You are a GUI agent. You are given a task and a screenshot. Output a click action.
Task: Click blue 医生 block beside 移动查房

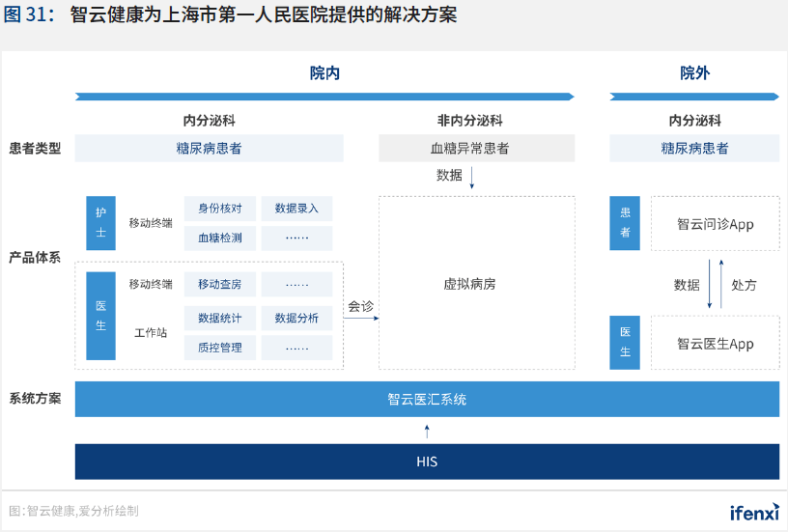point(101,316)
